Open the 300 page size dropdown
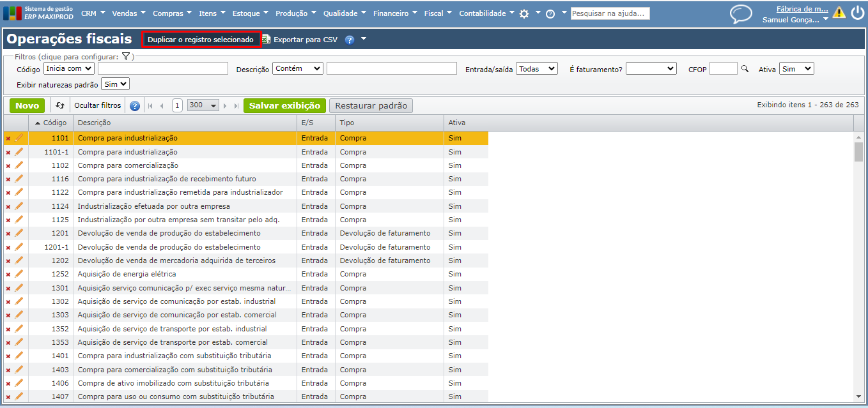868x408 pixels. (x=203, y=105)
